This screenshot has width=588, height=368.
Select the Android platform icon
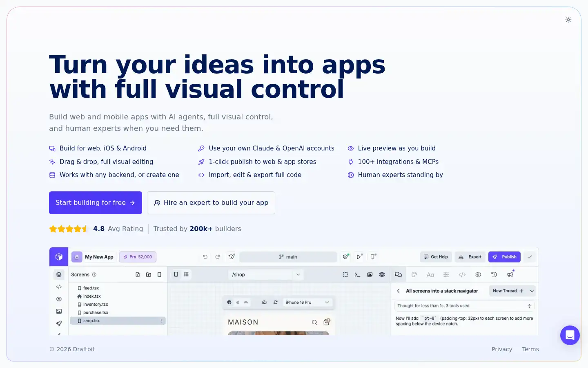pyautogui.click(x=246, y=303)
